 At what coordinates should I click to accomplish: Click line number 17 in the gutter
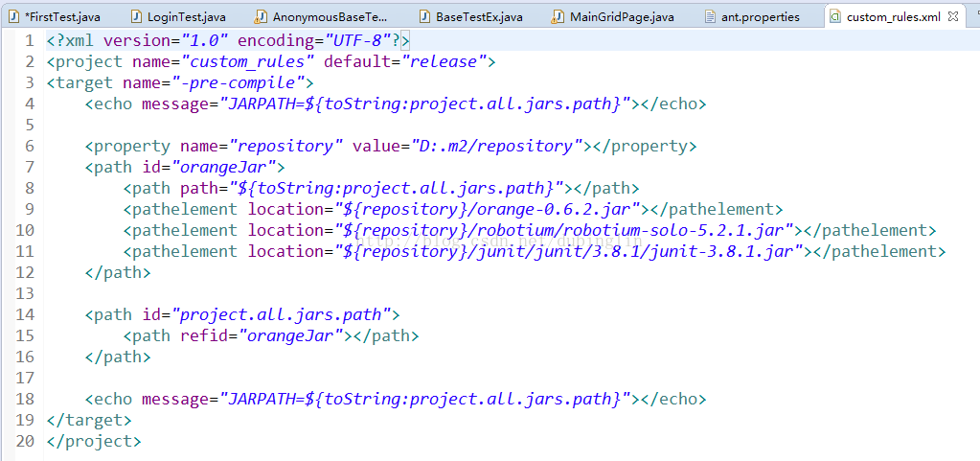(25, 378)
